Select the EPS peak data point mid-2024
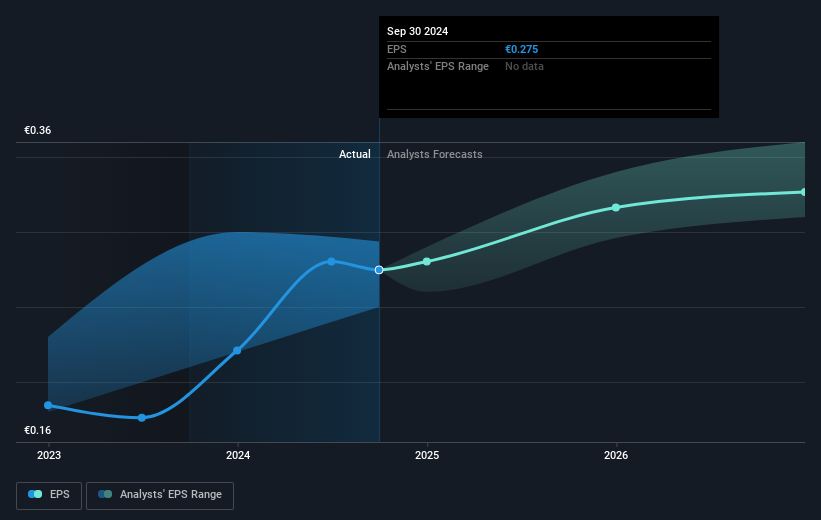The height and width of the screenshot is (520, 821). [x=331, y=261]
